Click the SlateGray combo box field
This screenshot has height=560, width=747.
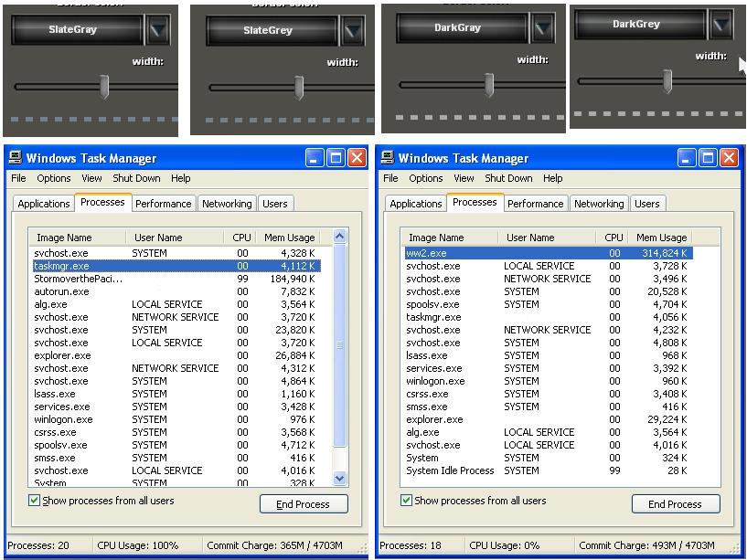coord(77,29)
